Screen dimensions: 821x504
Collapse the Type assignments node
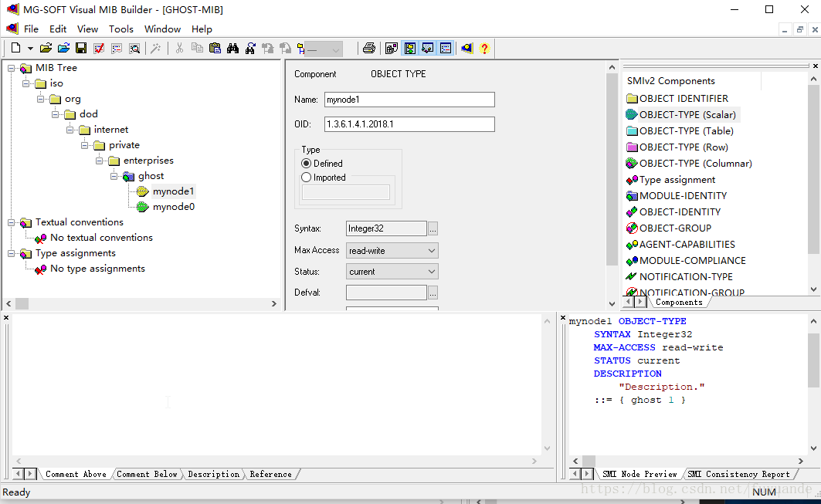click(x=11, y=253)
